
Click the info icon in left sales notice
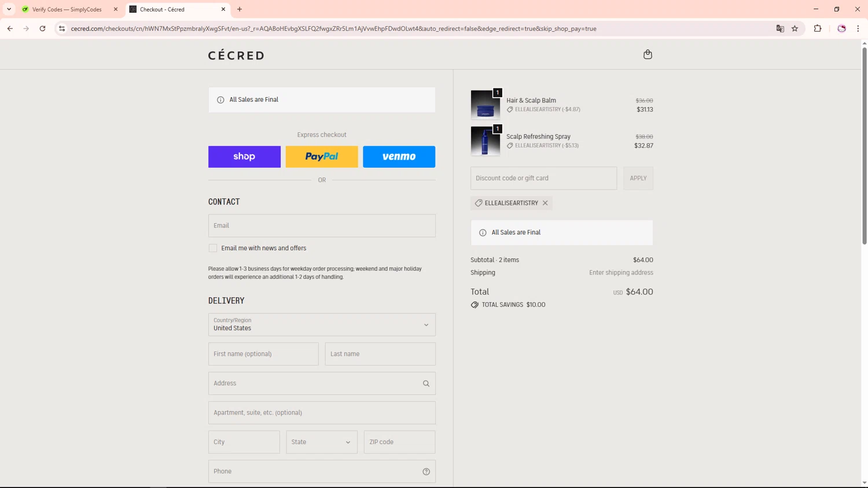tap(220, 100)
